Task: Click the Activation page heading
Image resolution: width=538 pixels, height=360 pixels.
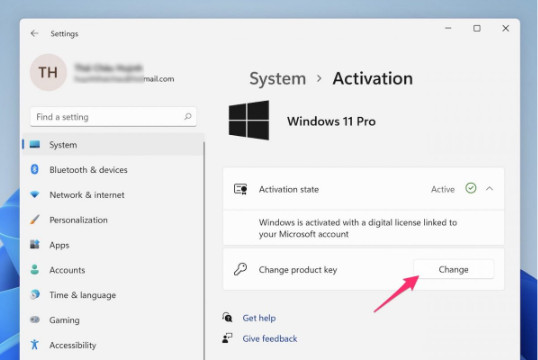Action: pos(373,79)
